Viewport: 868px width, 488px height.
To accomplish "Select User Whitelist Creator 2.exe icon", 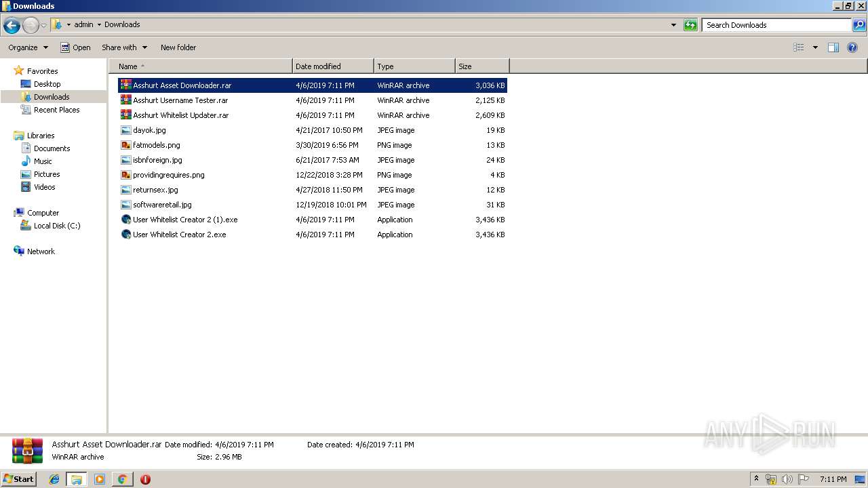I will (125, 235).
